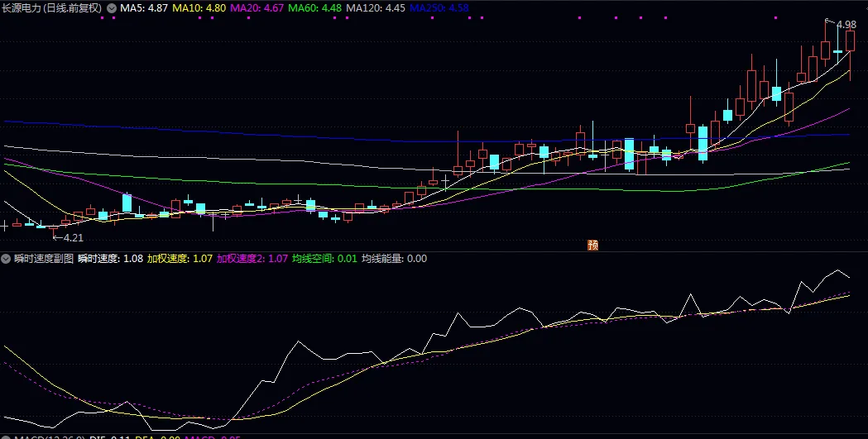The height and width of the screenshot is (439, 868).
Task: Click the 4.98 highest price annotation
Action: [846, 25]
